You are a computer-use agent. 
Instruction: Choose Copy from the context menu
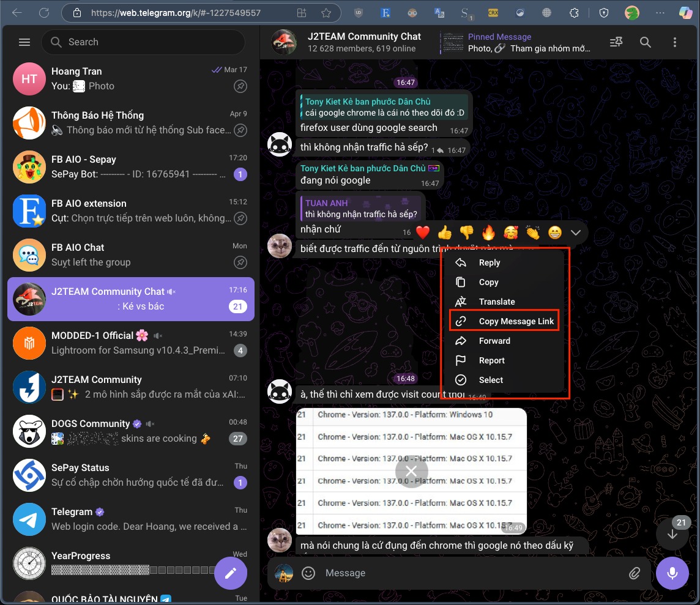click(x=504, y=282)
